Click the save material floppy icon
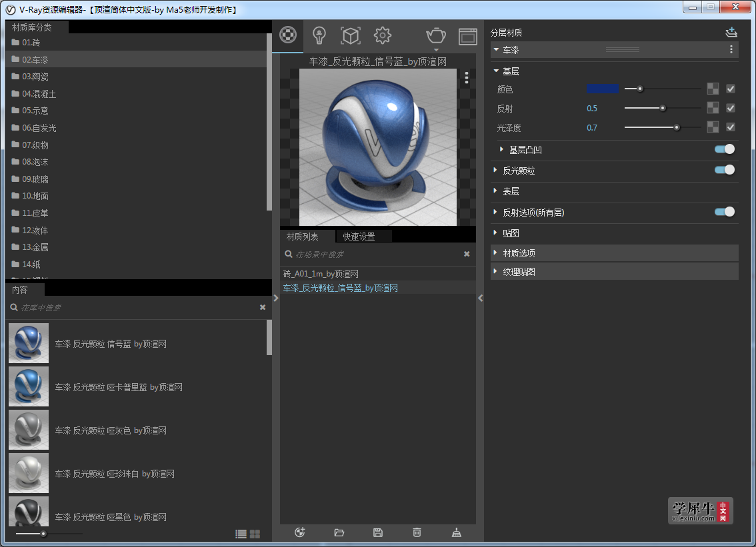 (x=378, y=532)
